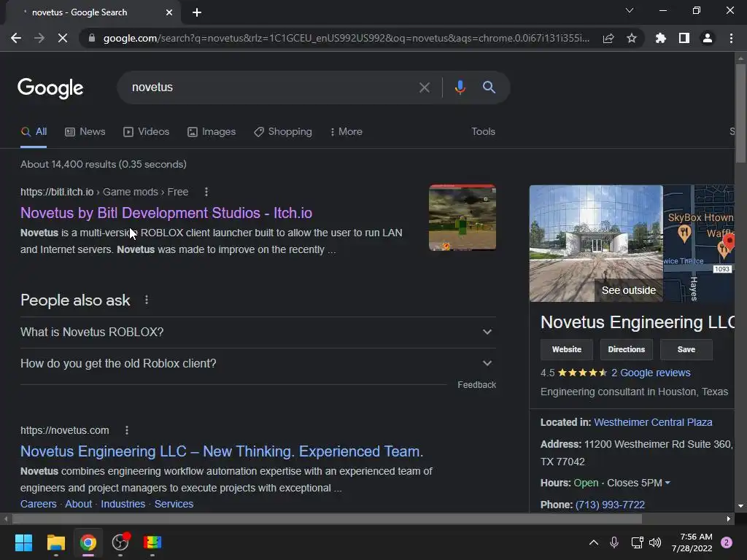Open People also ask options menu
Image resolution: width=747 pixels, height=560 pixels.
pos(146,300)
